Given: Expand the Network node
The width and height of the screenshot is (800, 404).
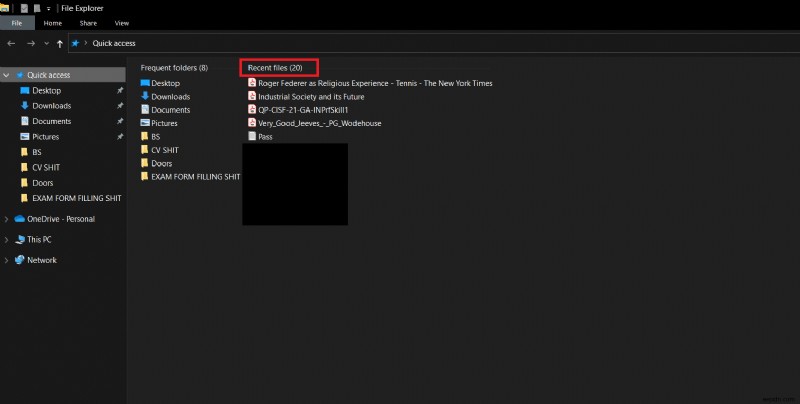Looking at the screenshot, I should tap(6, 260).
